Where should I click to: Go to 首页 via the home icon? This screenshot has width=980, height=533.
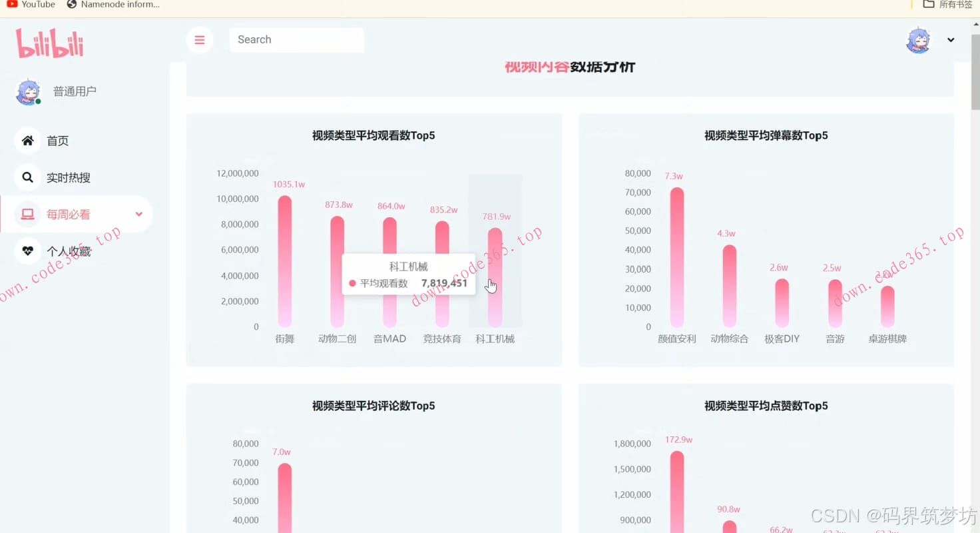click(x=27, y=141)
